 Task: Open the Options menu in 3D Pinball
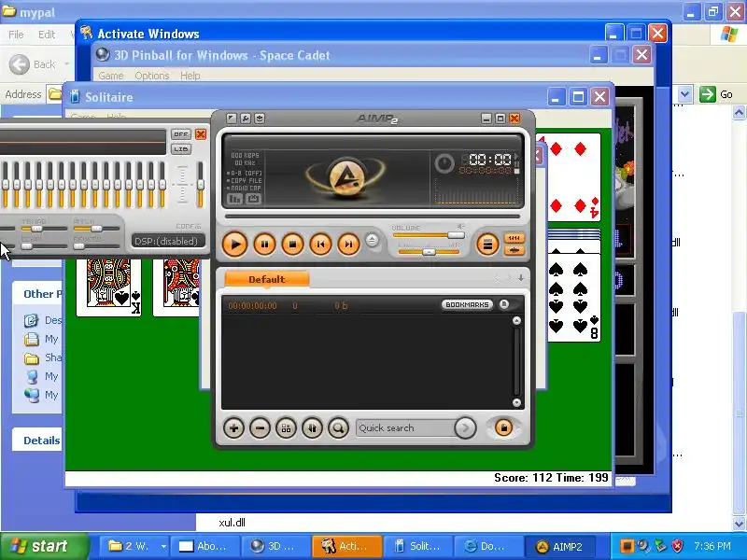tap(152, 76)
